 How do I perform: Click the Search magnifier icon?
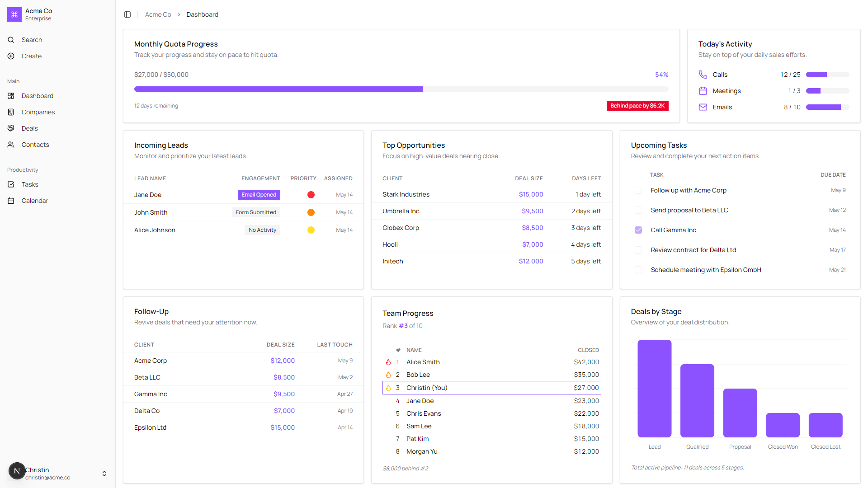click(x=11, y=40)
